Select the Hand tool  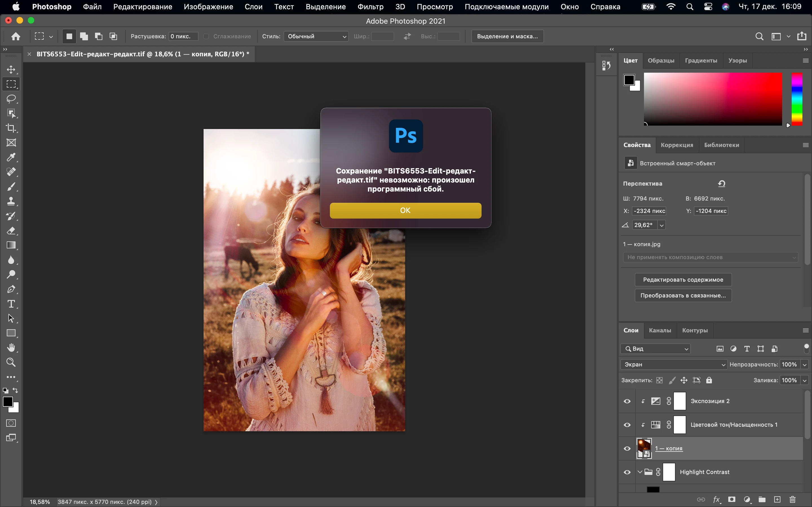pos(11,347)
